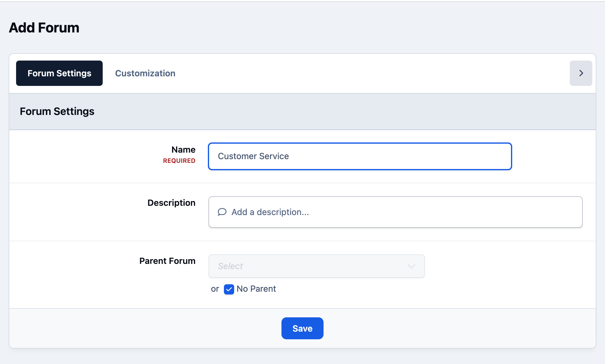Click the Add a description field
The width and height of the screenshot is (605, 364).
coord(396,212)
